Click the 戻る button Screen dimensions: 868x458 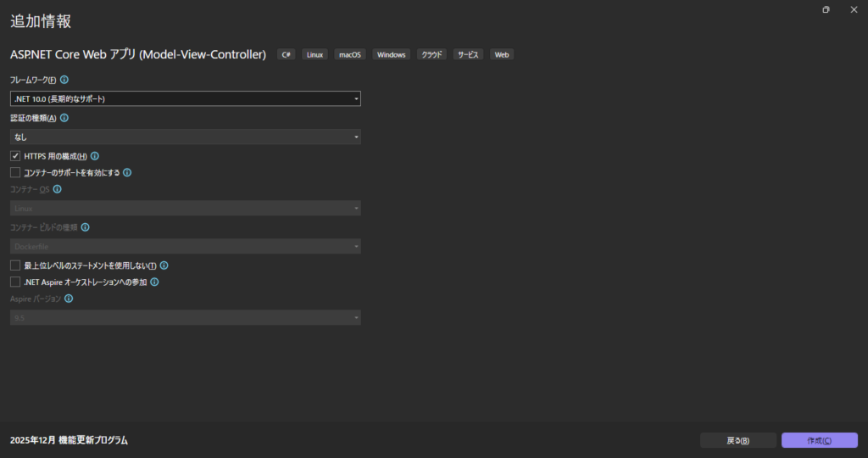[738, 440]
